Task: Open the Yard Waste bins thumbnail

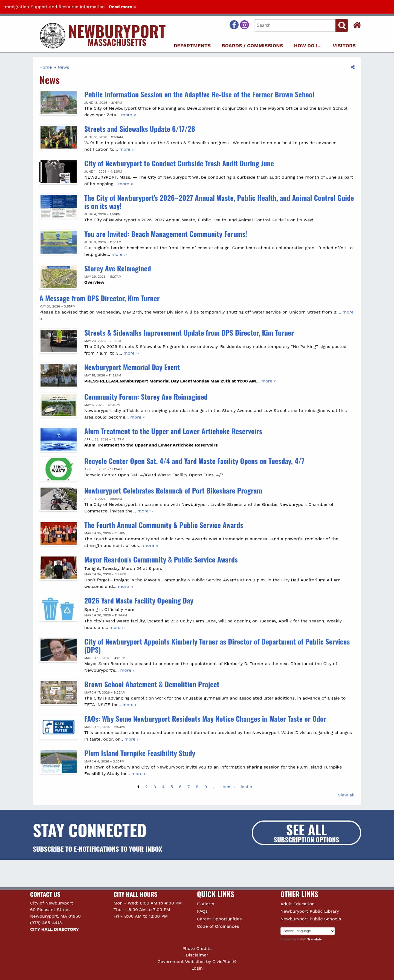Action: [59, 609]
